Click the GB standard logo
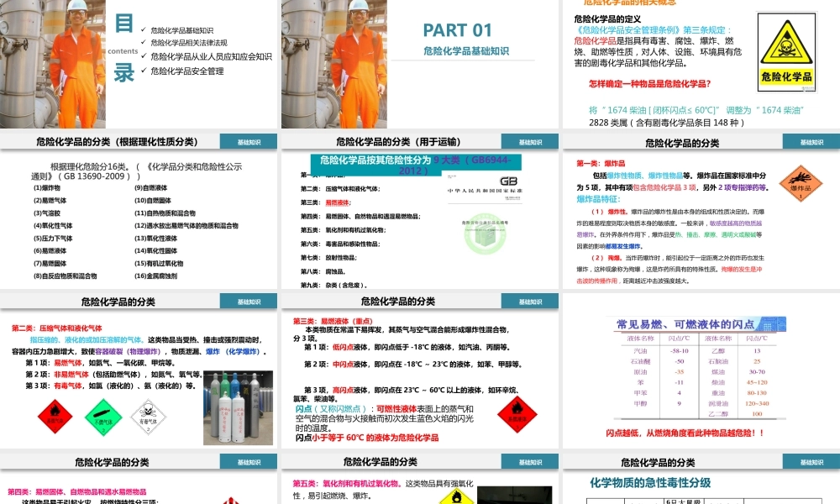Viewport: 840px width, 504px height. coord(508,181)
